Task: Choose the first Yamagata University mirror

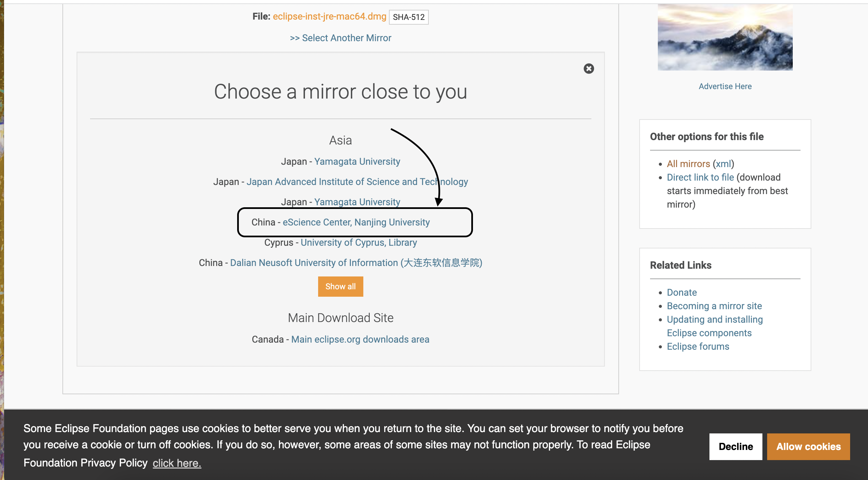Action: (x=357, y=161)
